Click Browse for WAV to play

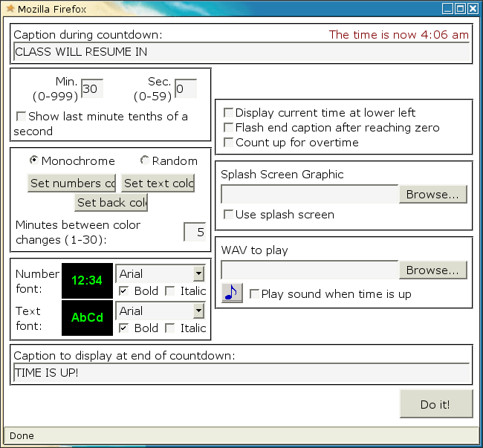pos(433,270)
